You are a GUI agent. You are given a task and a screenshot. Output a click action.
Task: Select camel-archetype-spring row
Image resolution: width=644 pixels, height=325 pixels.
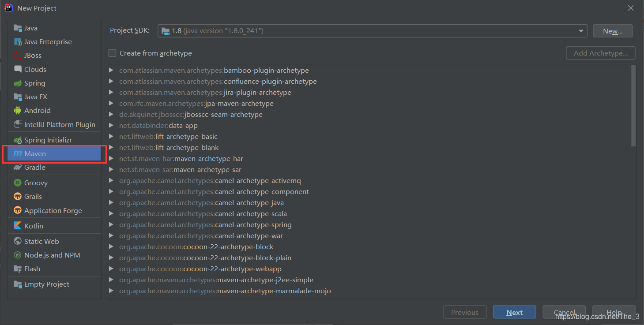point(369,225)
